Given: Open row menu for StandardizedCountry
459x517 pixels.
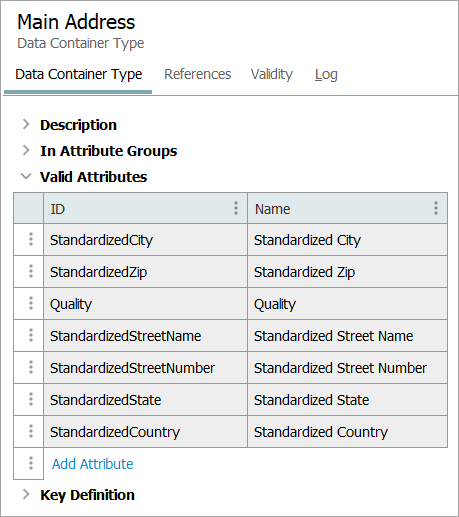Looking at the screenshot, I should tap(31, 431).
